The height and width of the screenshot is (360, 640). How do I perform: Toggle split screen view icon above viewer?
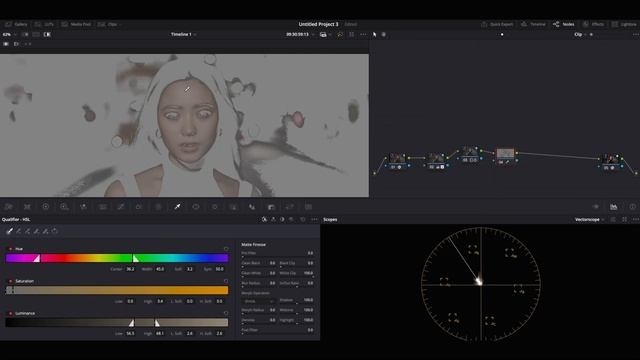point(36,35)
